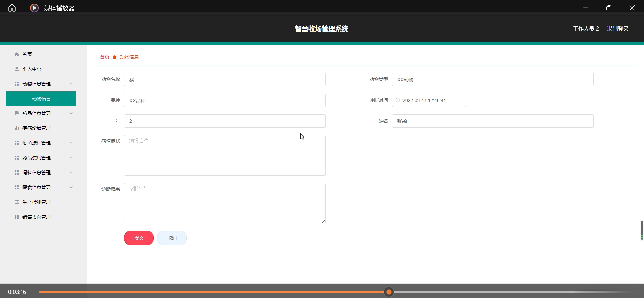The height and width of the screenshot is (298, 644).
Task: Expand the 饲料信息管理 chevron
Action: coord(71,172)
